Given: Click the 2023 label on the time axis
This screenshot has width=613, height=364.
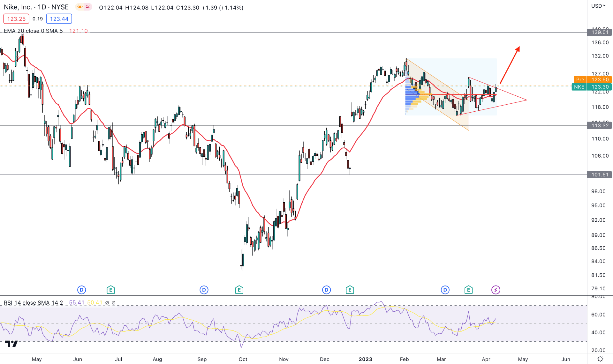Looking at the screenshot, I should pos(365,359).
